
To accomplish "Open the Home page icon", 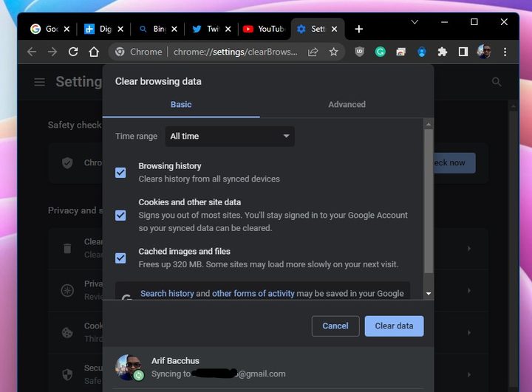I will click(x=94, y=52).
